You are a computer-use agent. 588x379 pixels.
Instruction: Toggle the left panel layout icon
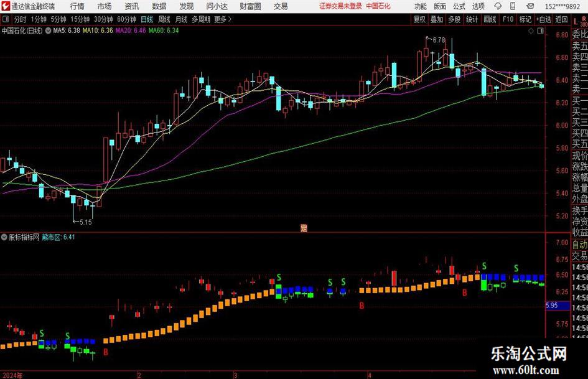5,19
